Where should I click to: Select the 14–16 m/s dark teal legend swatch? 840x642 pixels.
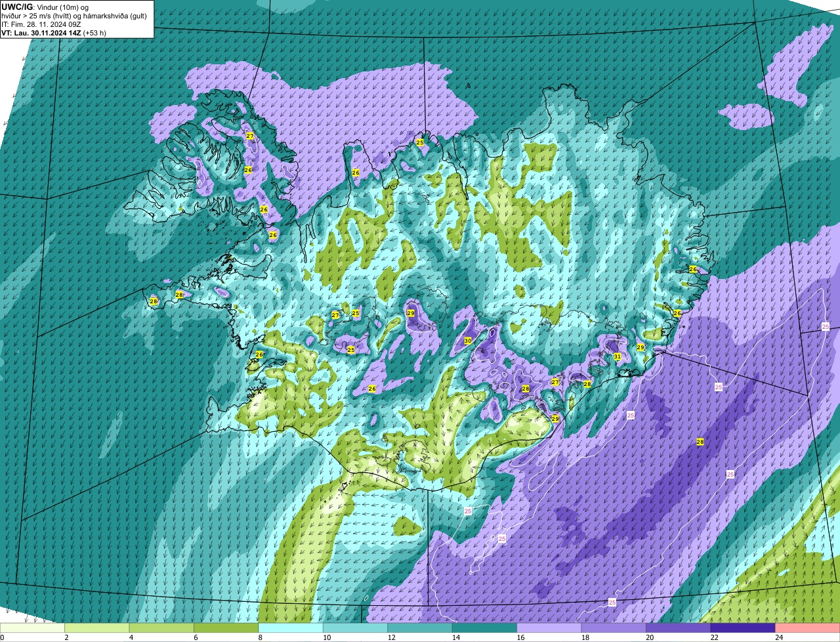tap(485, 628)
